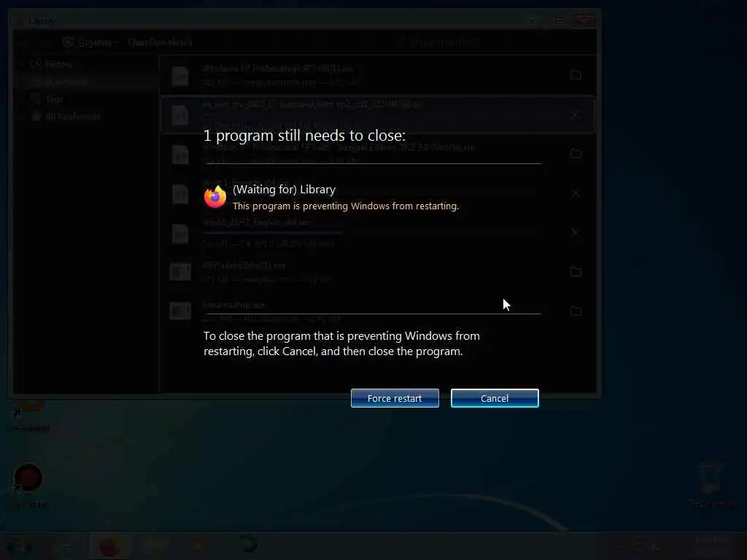
Task: Click the Recycle Bin desktop icon
Action: coord(711,483)
